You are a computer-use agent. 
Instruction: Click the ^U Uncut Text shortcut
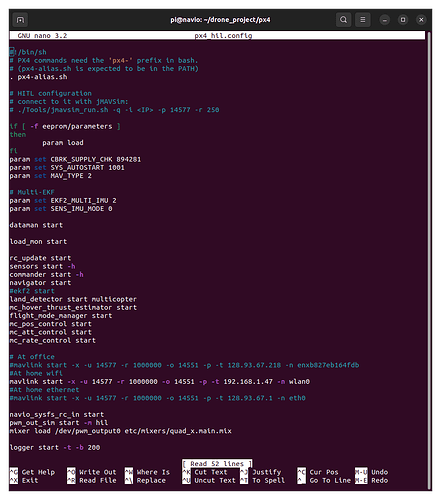tap(209, 480)
